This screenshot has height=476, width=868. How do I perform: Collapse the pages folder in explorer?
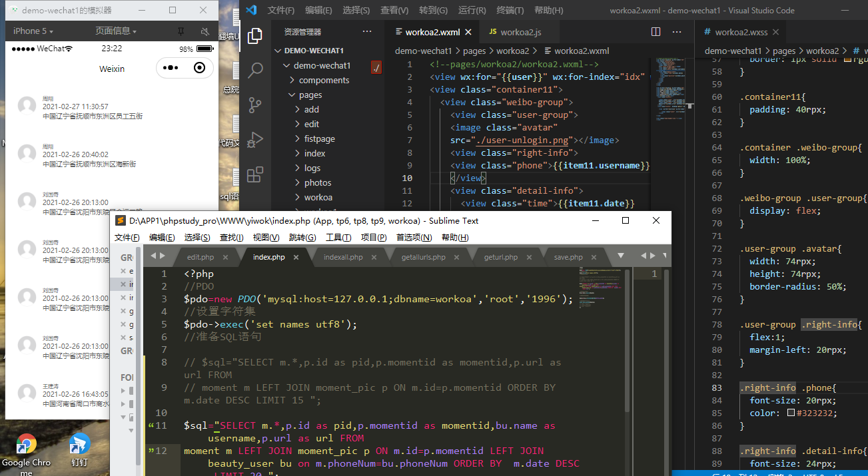coord(310,95)
